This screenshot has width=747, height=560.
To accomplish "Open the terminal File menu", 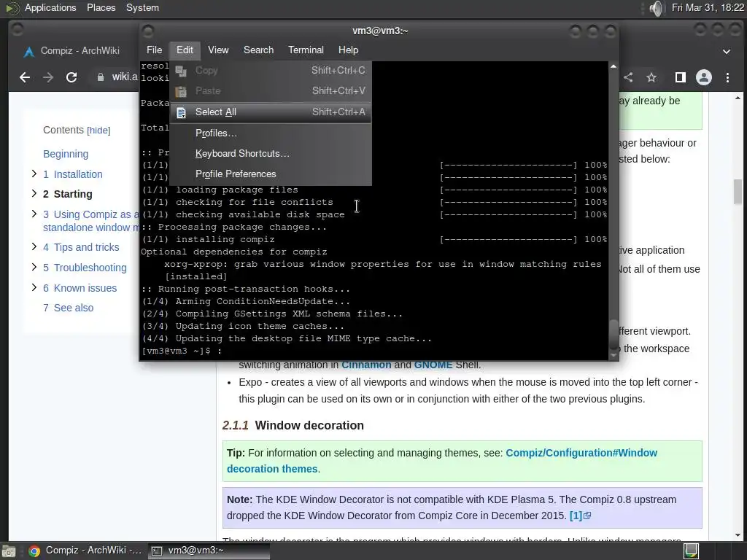I will coord(154,50).
